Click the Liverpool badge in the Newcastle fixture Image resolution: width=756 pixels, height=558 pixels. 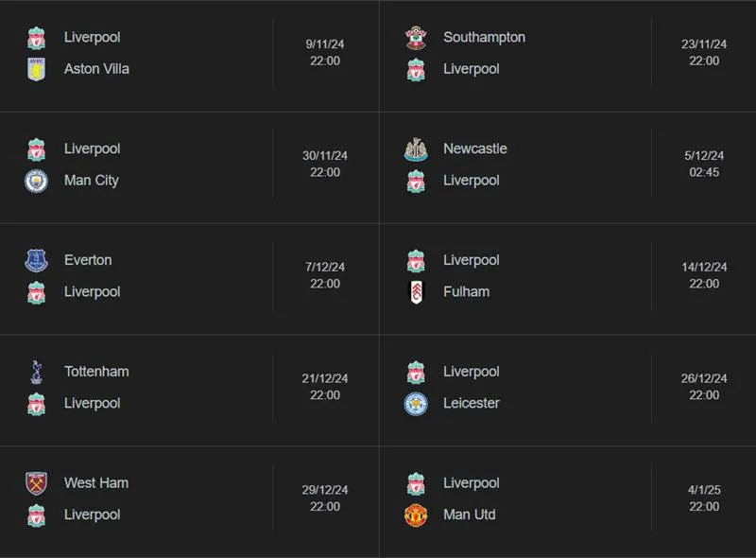click(x=414, y=181)
